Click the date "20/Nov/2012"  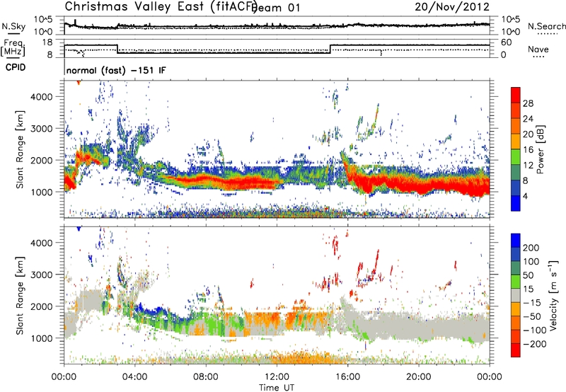[452, 7]
